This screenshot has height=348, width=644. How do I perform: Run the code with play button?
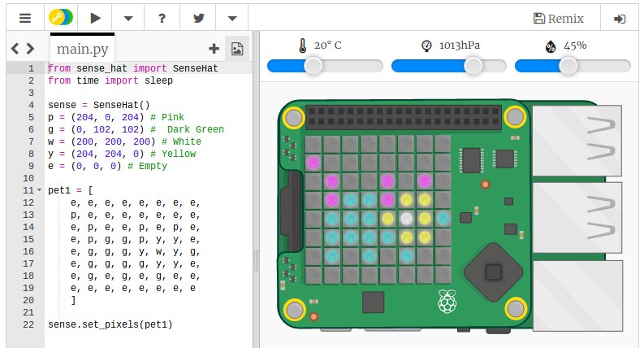pos(95,18)
